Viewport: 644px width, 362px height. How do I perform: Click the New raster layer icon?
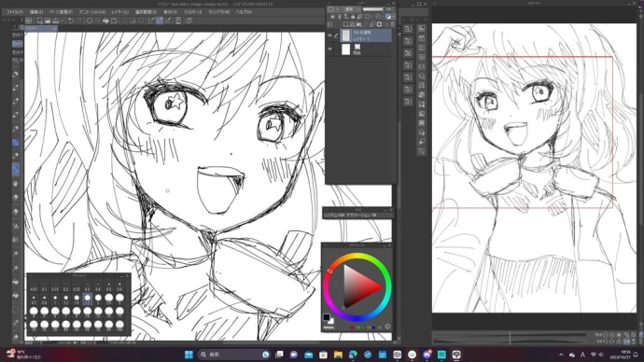(x=345, y=24)
